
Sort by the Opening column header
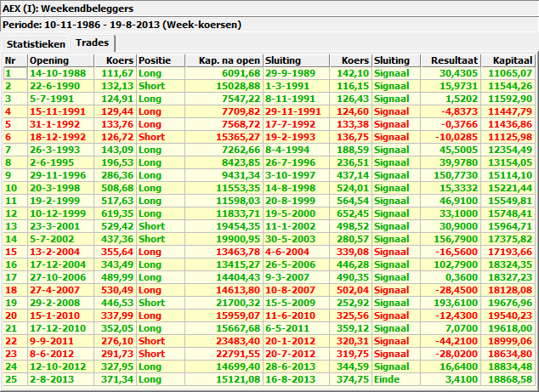pyautogui.click(x=61, y=60)
